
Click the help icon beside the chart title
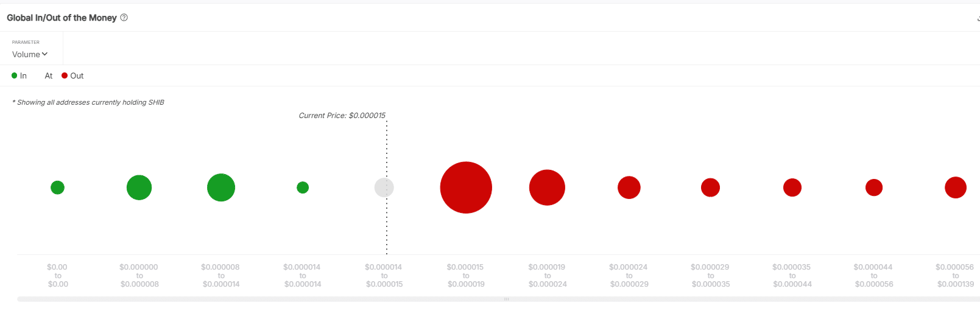124,18
